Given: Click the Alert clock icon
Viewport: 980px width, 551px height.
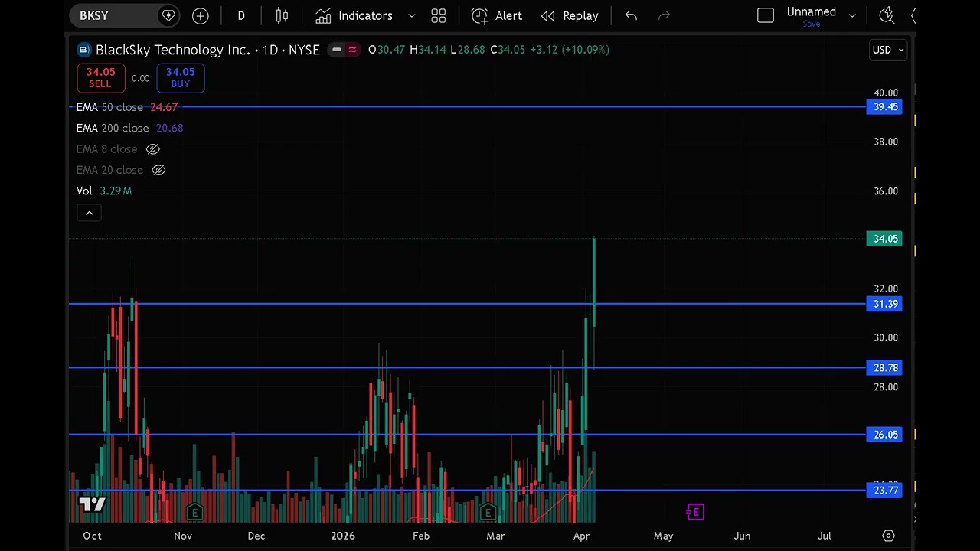Looking at the screenshot, I should pos(479,15).
